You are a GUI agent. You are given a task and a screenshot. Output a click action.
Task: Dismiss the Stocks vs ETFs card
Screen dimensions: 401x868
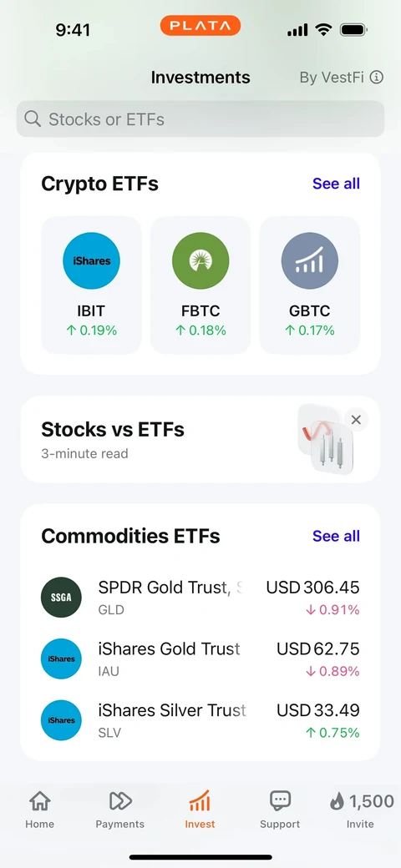coord(356,420)
